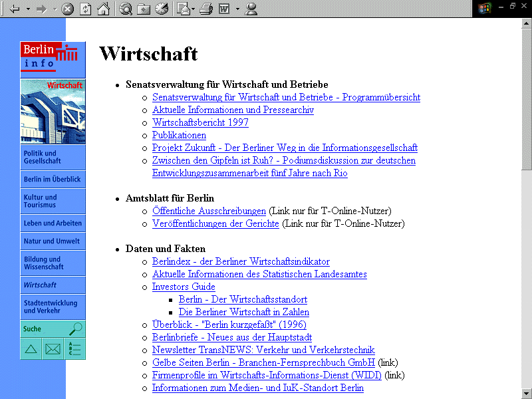Open the Favorites folder icon in toolbar
This screenshot has height=399, width=532.
144,9
